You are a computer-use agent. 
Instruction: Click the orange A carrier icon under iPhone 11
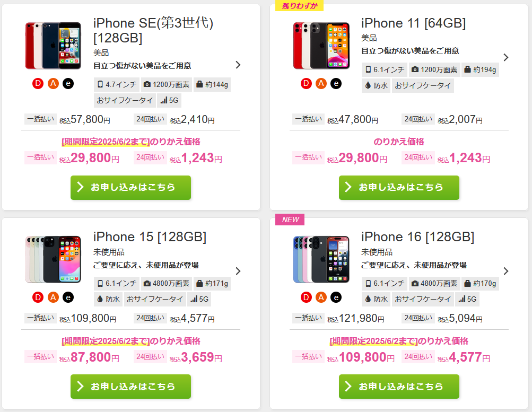click(321, 83)
